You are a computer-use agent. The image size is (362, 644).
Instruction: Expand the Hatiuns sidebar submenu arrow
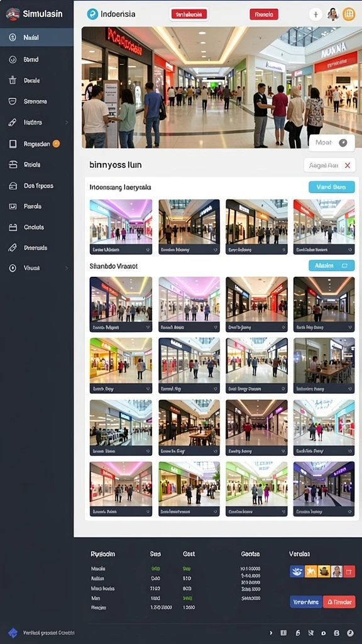point(67,123)
